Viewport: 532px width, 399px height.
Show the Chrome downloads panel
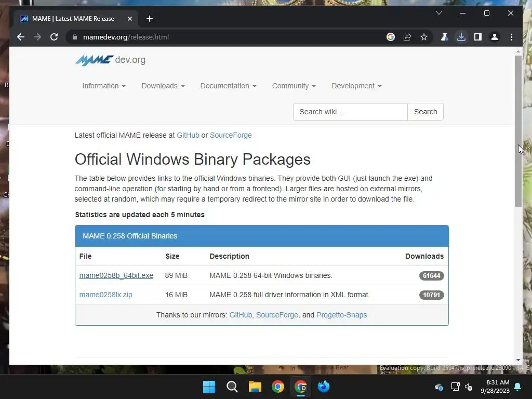tap(461, 37)
